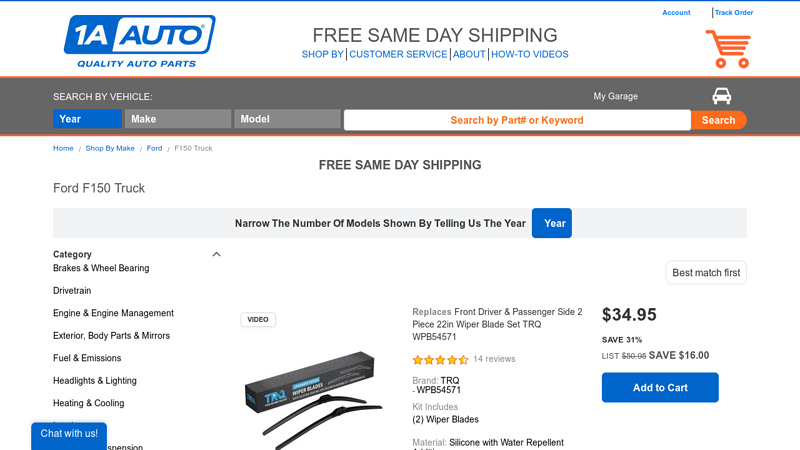Focus the part number or keyword search field
This screenshot has height=450, width=800.
[517, 120]
